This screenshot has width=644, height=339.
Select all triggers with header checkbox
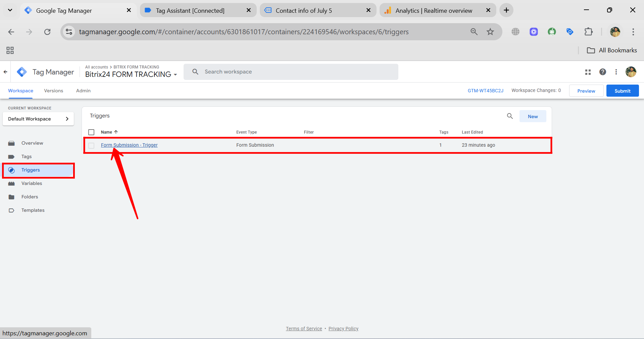91,132
